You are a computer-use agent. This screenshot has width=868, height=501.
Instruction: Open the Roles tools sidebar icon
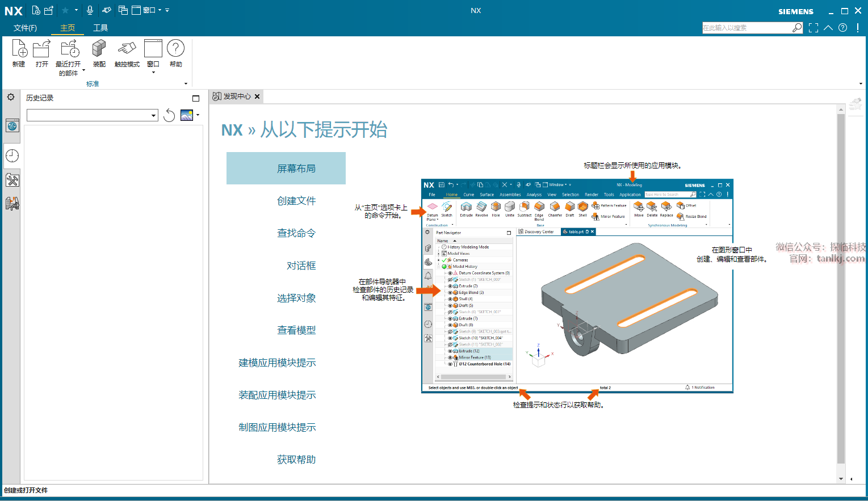tap(12, 180)
